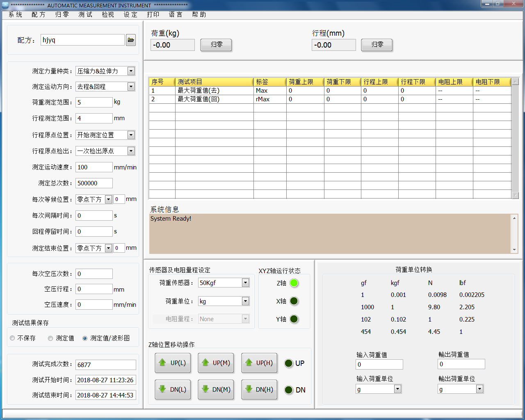Move Z axis down with DN(H)
The height and width of the screenshot is (420, 525).
coord(259,389)
